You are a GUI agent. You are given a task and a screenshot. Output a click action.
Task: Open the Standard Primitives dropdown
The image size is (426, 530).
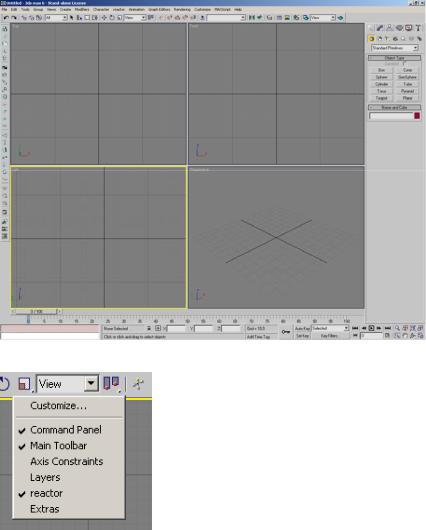click(395, 48)
